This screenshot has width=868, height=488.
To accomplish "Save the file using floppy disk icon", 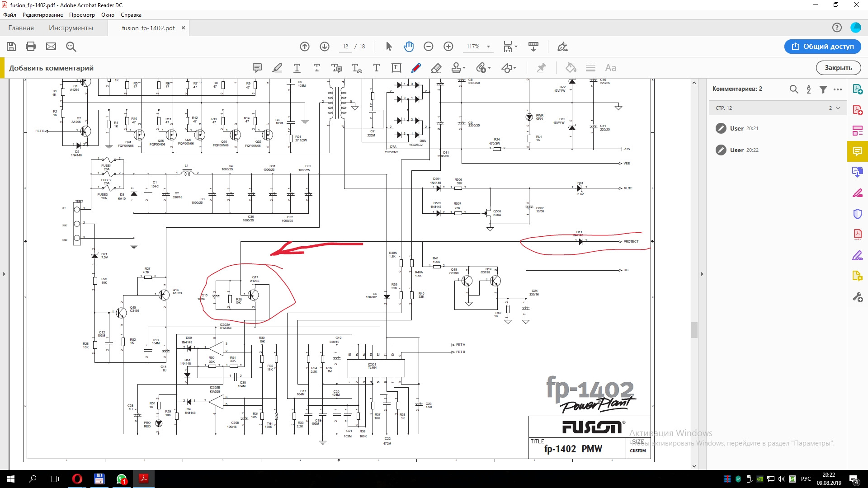I will coord(11,47).
